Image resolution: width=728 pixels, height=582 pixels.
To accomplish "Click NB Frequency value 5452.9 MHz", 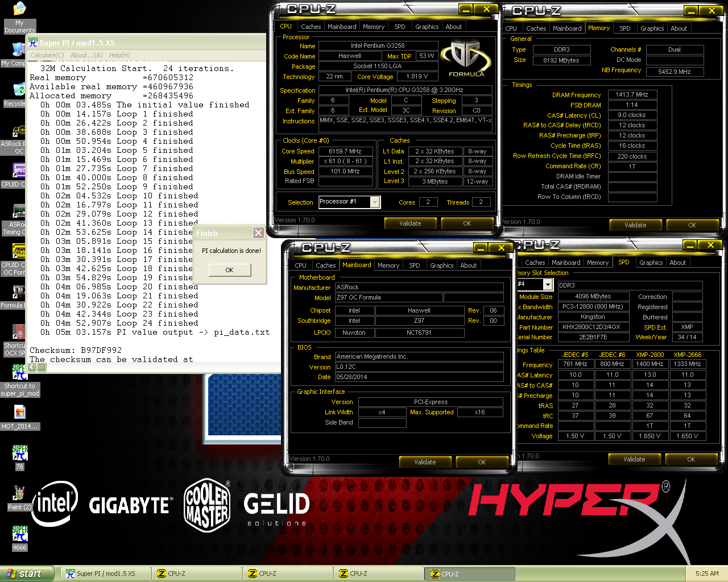I will point(675,72).
